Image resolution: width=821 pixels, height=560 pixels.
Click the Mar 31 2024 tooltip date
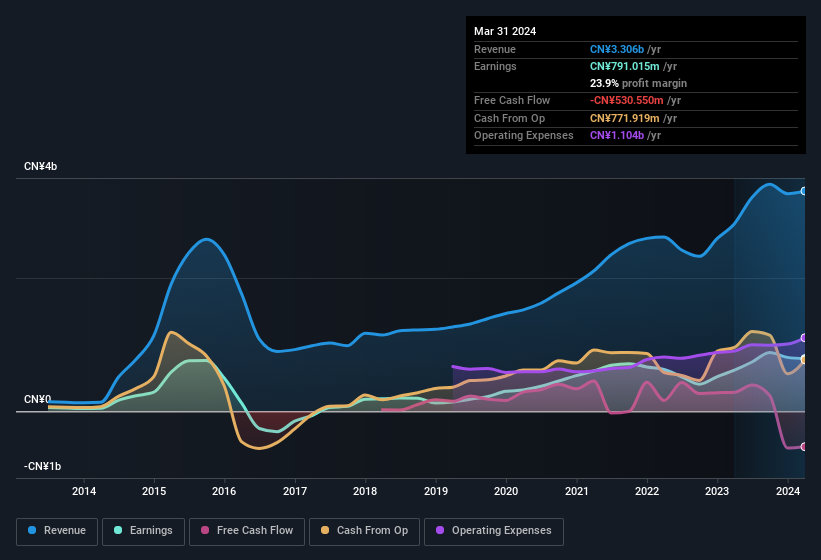[505, 31]
